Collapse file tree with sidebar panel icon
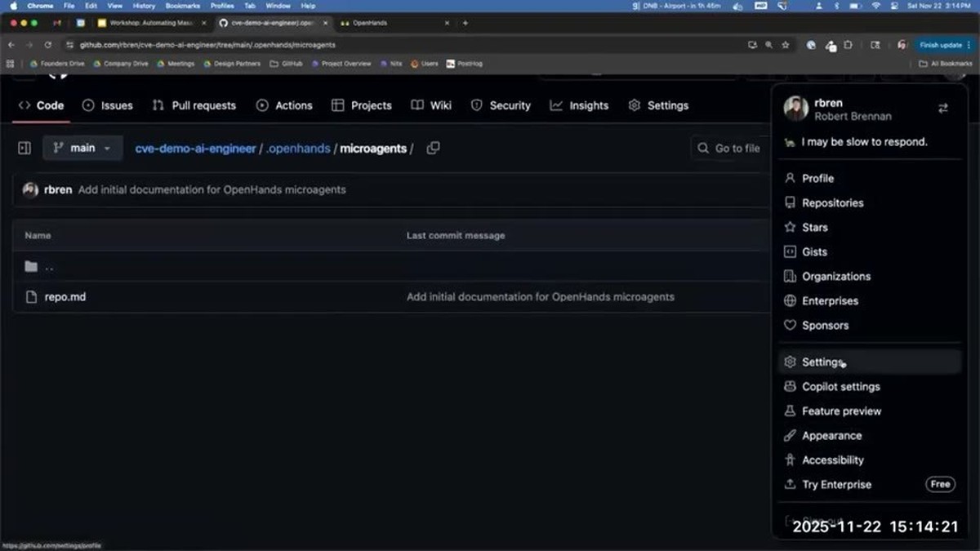The image size is (980, 551). 24,148
